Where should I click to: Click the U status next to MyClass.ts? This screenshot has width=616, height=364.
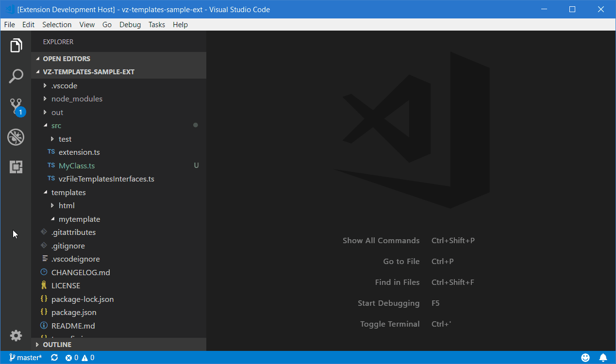pyautogui.click(x=196, y=165)
